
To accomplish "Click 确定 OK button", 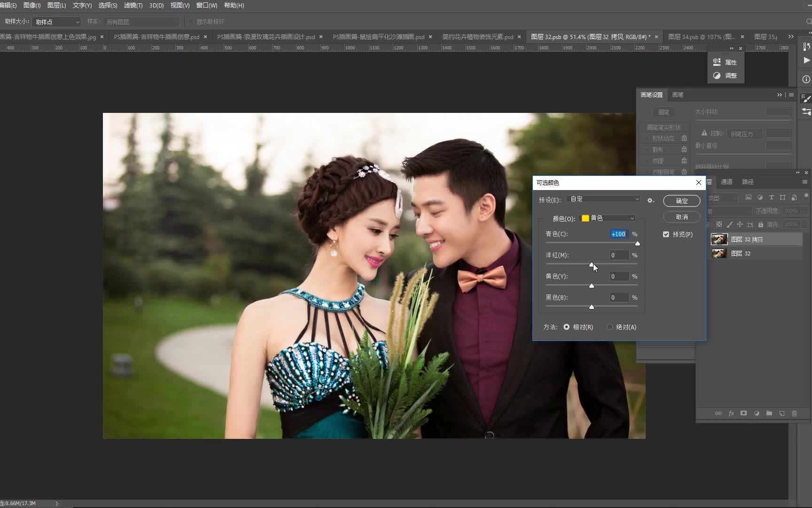I will pyautogui.click(x=682, y=201).
